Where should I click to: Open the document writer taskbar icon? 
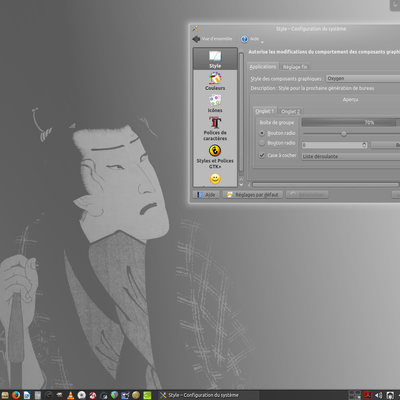27,395
